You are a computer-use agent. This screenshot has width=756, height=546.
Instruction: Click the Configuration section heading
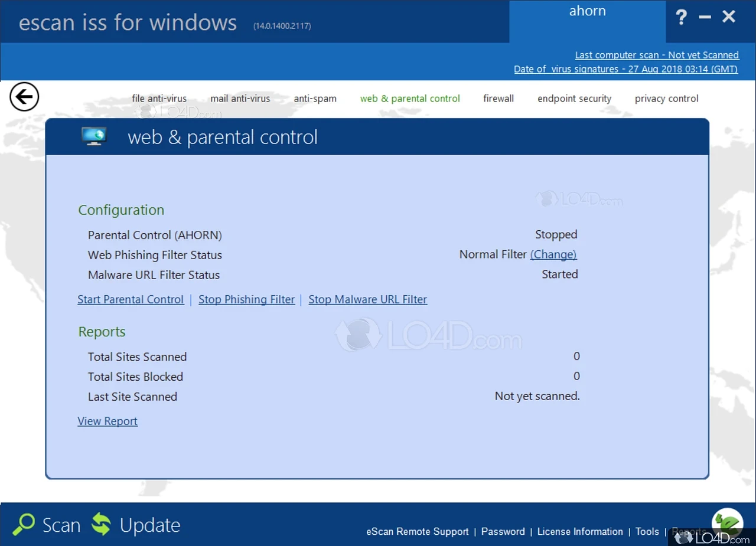click(x=121, y=210)
